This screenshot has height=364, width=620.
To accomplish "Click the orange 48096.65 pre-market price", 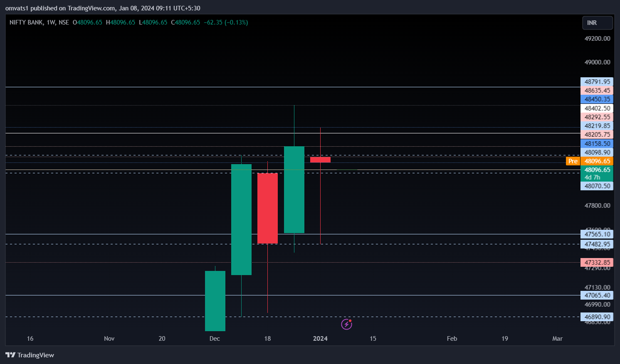I will 597,161.
